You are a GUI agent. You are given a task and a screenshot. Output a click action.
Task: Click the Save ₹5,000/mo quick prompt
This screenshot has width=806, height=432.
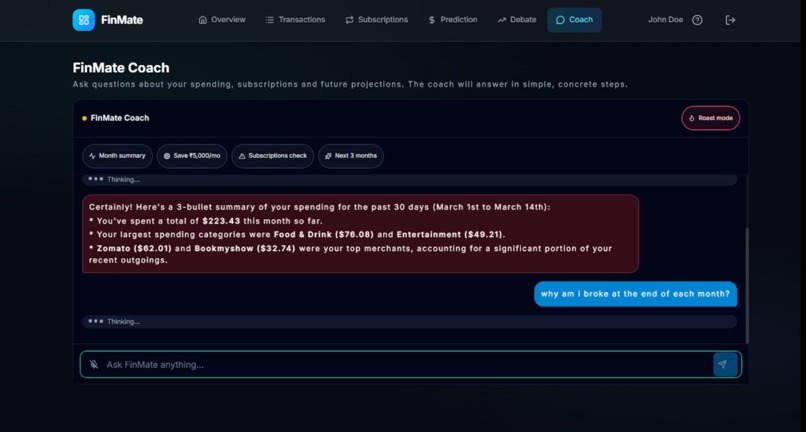tap(192, 156)
